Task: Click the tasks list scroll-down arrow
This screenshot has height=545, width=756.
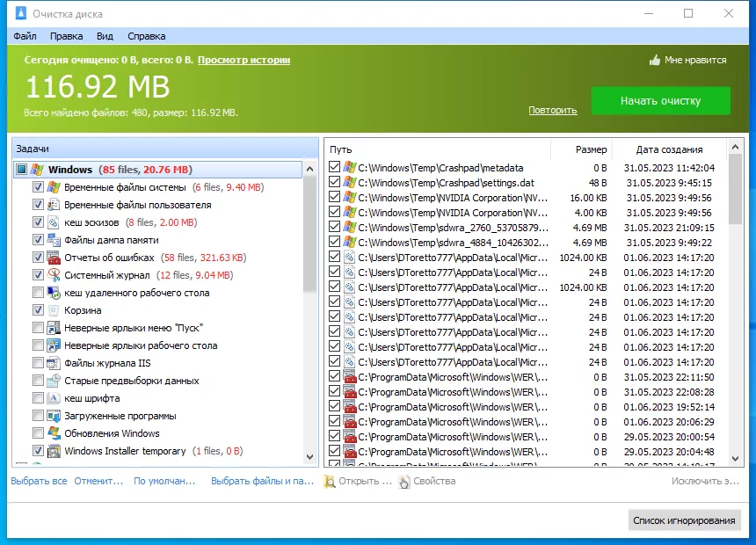Action: pyautogui.click(x=310, y=456)
